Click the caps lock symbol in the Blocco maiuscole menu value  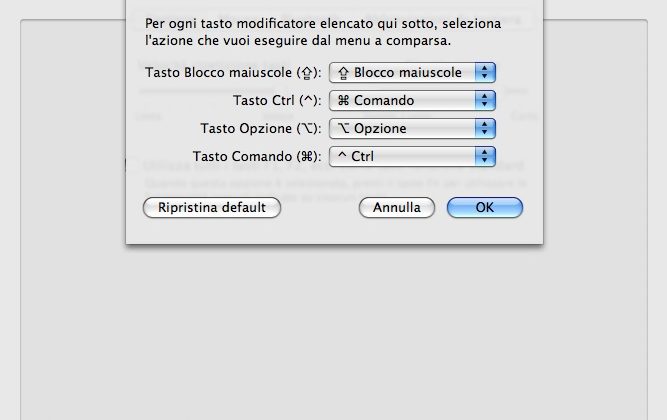(343, 72)
